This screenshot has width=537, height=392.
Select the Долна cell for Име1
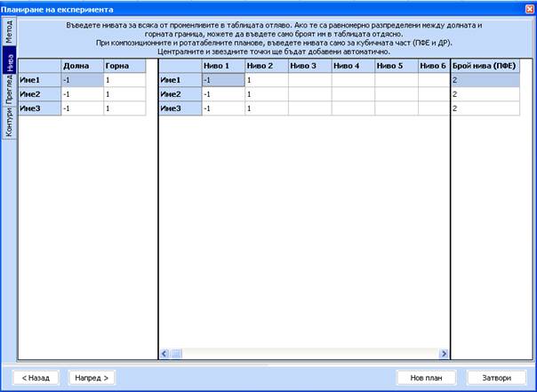81,80
